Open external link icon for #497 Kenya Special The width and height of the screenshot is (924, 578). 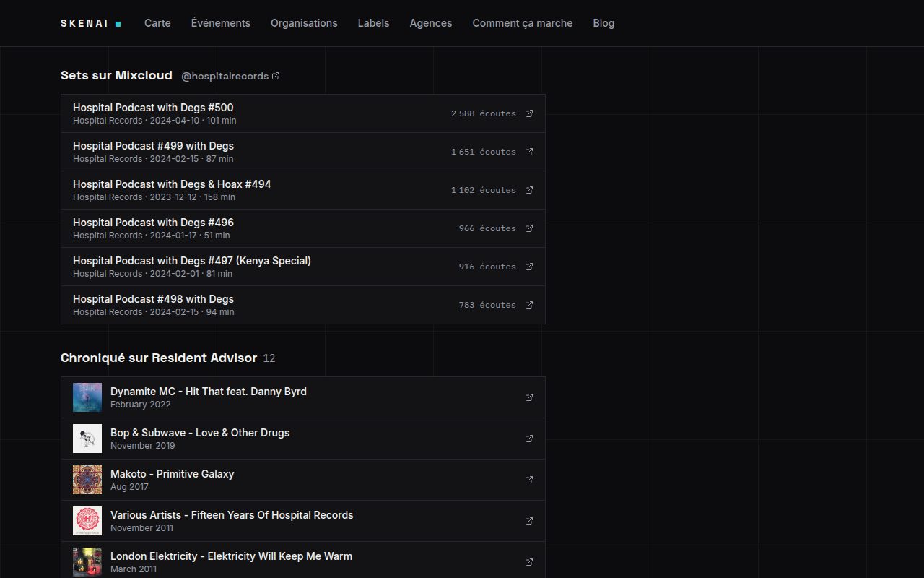pyautogui.click(x=529, y=267)
